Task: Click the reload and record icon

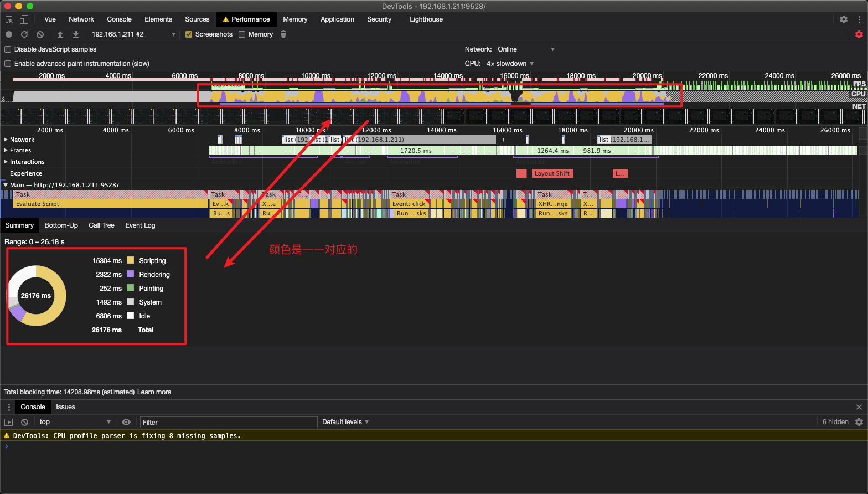Action: pos(24,34)
